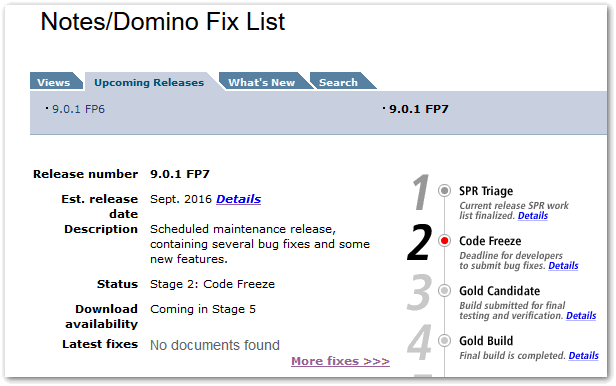616x386 pixels.
Task: Click the red Code Freeze stage marker
Action: click(444, 241)
